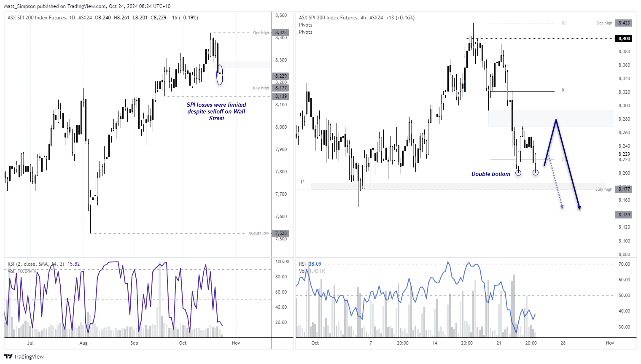
Task: Click the Nov label on the daily time axis
Action: pyautogui.click(x=236, y=343)
